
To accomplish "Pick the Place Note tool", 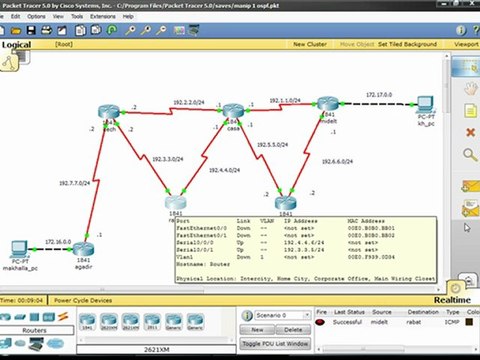I will (x=470, y=111).
